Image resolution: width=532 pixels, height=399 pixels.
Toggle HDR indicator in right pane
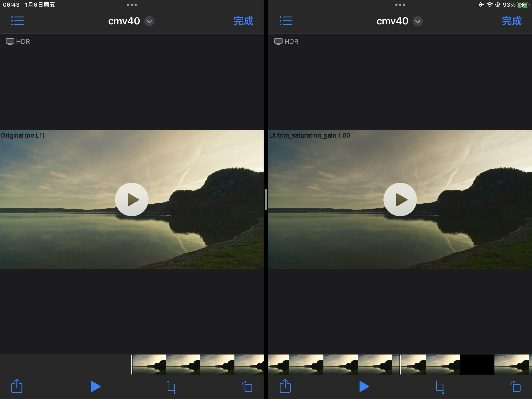click(x=286, y=42)
